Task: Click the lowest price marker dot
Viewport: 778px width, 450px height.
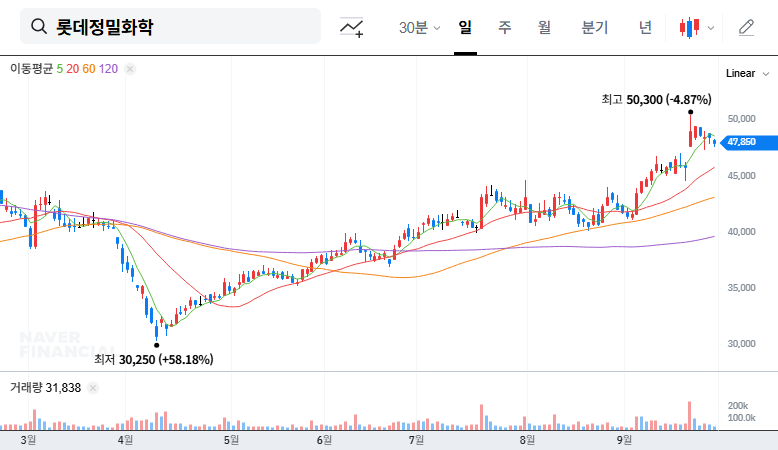Action: click(156, 345)
